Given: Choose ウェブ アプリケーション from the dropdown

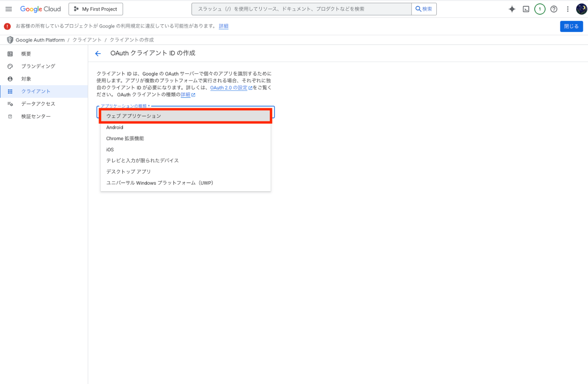Looking at the screenshot, I should [186, 116].
